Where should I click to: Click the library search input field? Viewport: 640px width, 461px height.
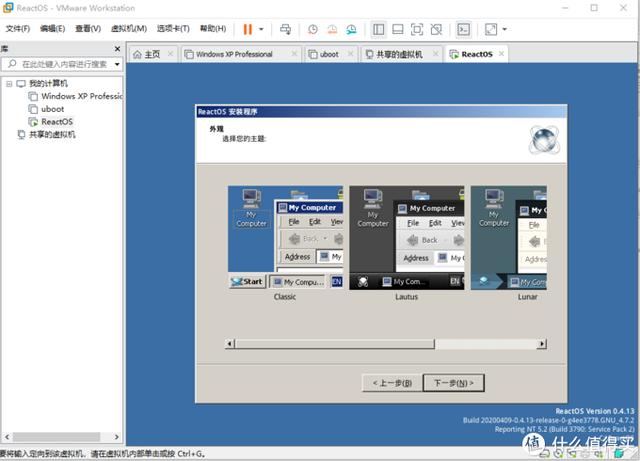pos(61,64)
